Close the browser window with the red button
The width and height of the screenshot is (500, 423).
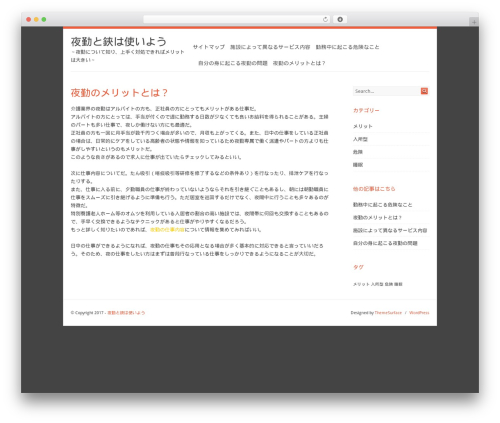tap(29, 20)
